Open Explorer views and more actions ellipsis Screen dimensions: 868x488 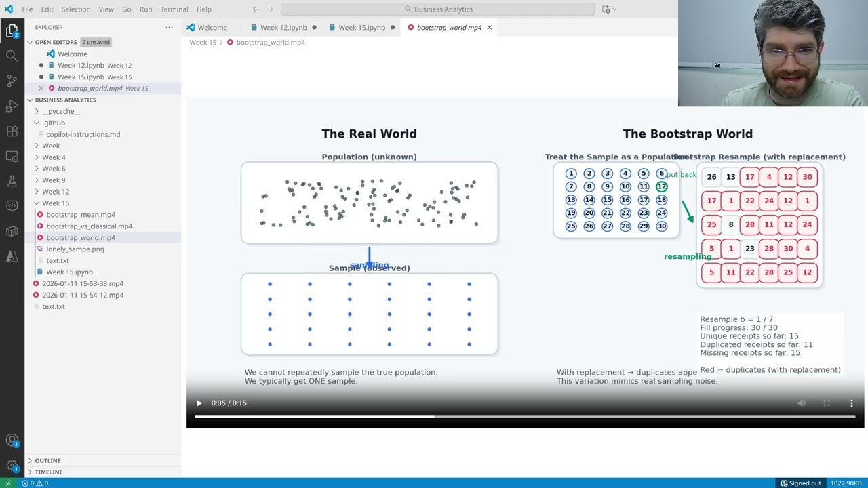coord(169,27)
